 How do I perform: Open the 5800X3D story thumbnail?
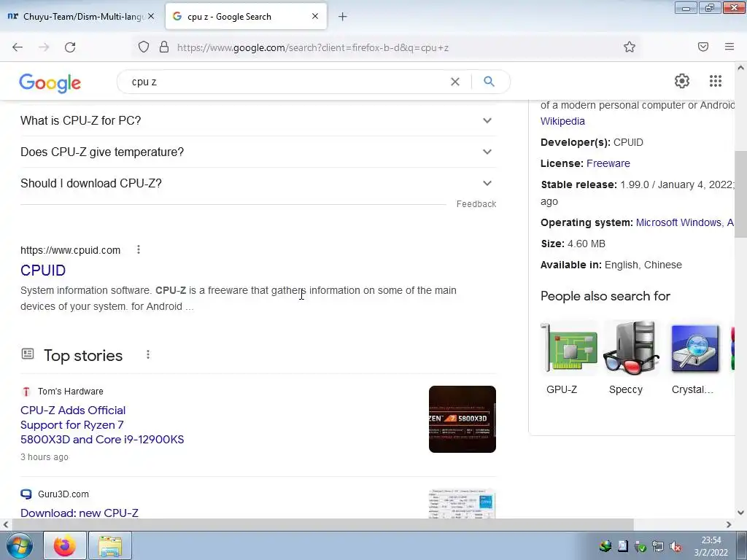(462, 419)
